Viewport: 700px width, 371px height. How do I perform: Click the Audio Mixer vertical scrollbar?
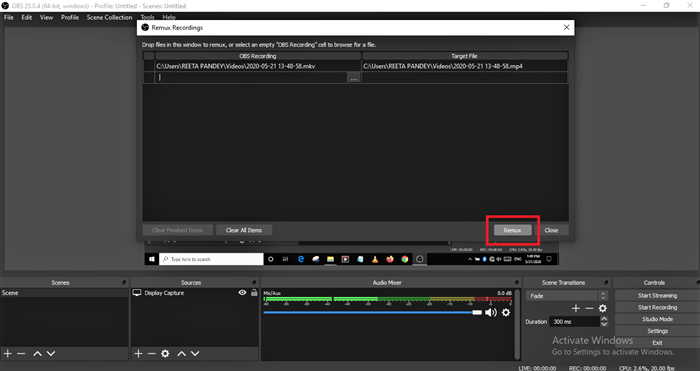point(517,324)
